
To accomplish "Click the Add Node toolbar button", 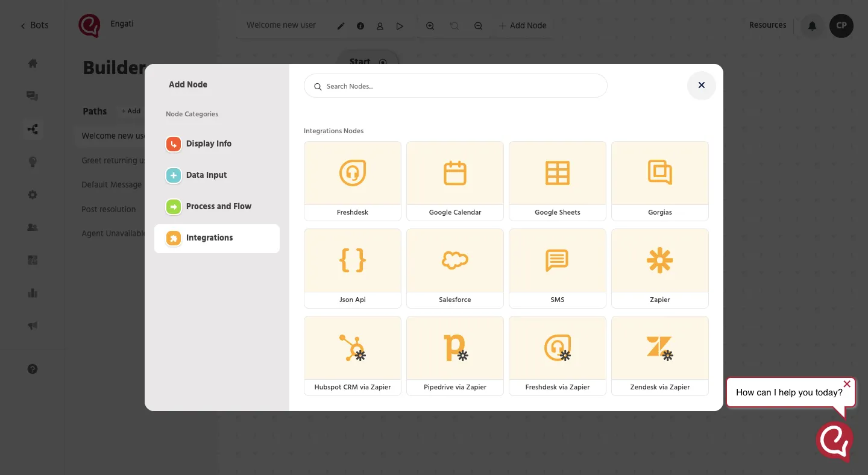I will [x=523, y=25].
